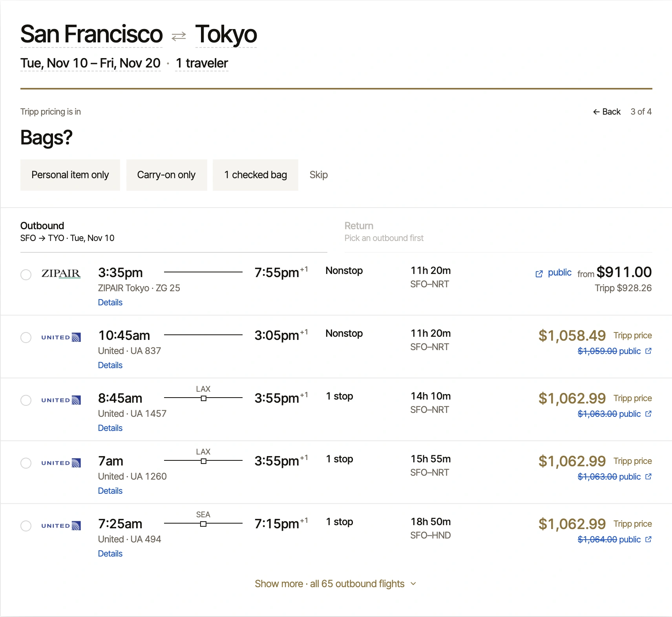Click United logo on UA 494 row

(61, 526)
